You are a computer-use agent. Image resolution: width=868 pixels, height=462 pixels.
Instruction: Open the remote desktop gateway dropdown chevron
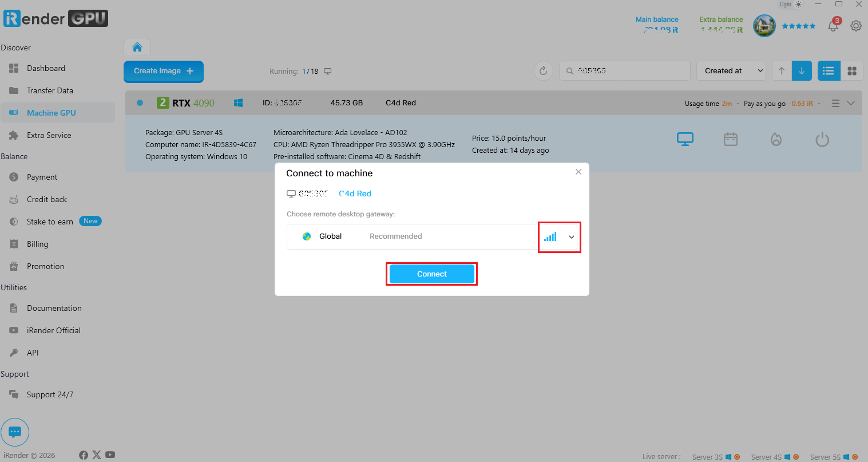(x=571, y=237)
